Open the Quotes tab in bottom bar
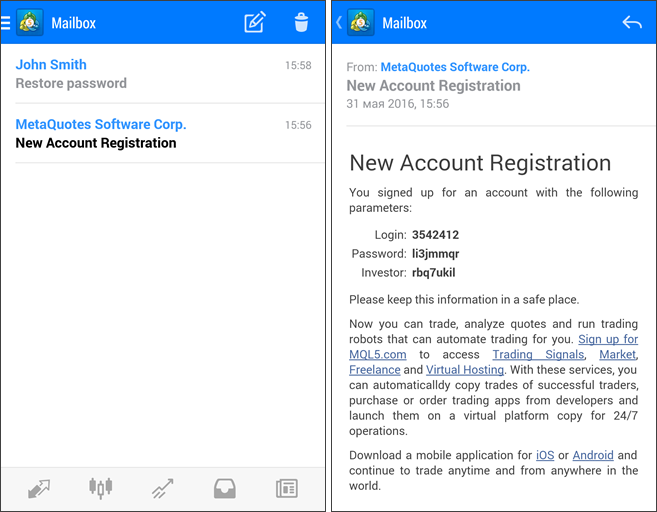 click(39, 488)
